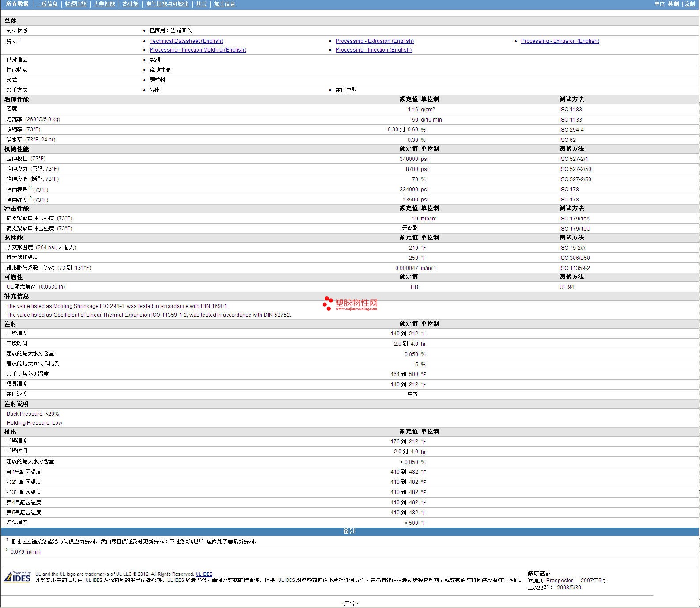Viewport: 700px width, 608px height.
Task: Select the 电气性能与可燃性 tab
Action: [x=167, y=4]
